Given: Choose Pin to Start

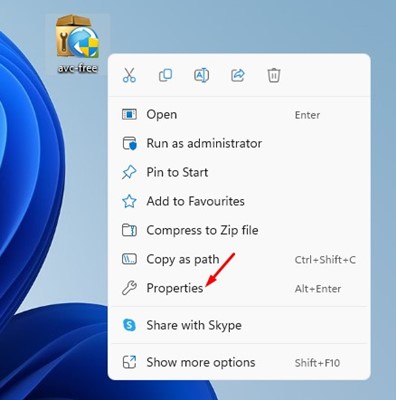Looking at the screenshot, I should (x=239, y=172).
